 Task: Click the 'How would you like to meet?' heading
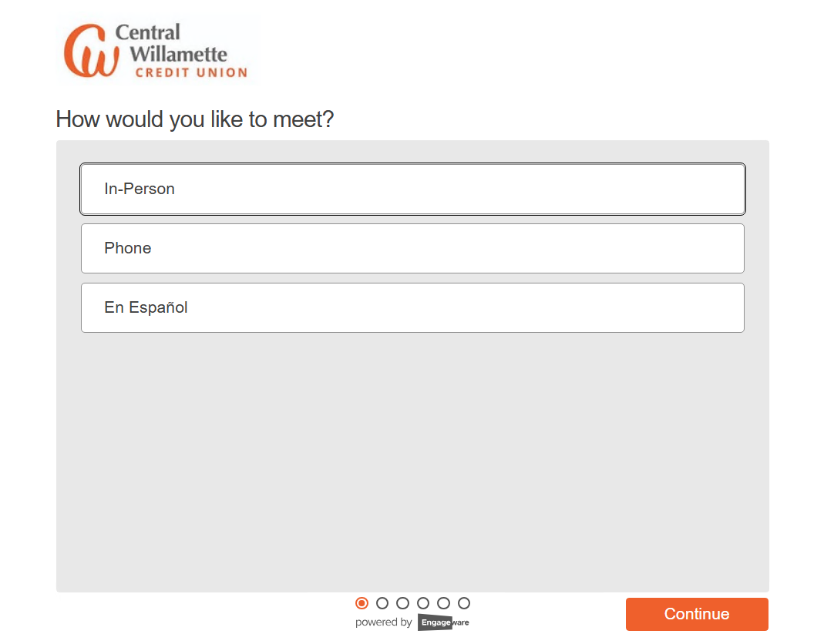195,119
